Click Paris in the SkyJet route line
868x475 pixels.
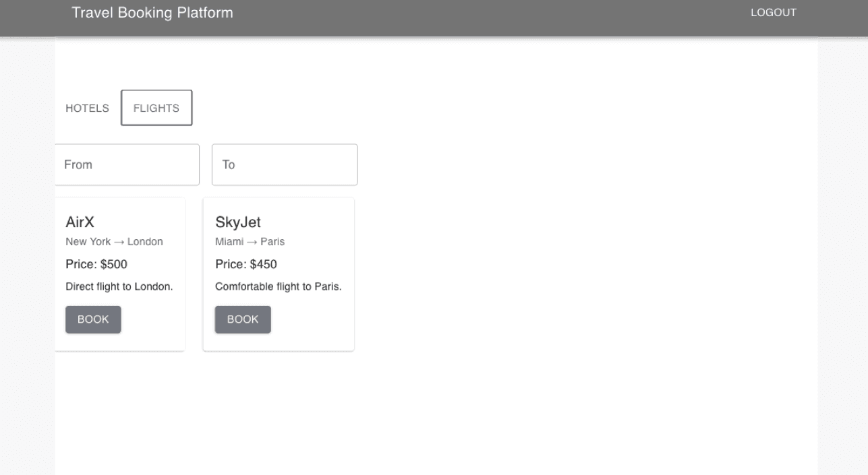click(272, 242)
